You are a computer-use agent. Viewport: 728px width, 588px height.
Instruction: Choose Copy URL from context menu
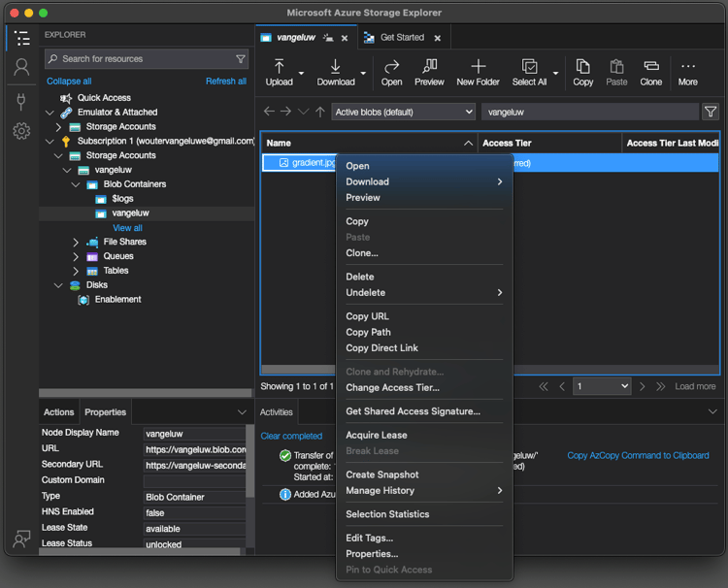click(367, 316)
